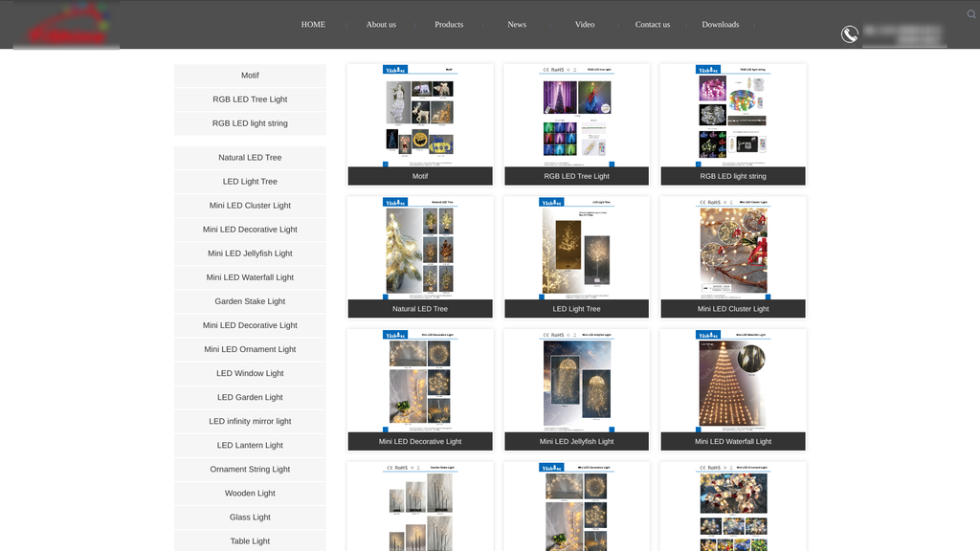Select LED Garden Light in sidebar
This screenshot has width=980, height=551.
250,397
